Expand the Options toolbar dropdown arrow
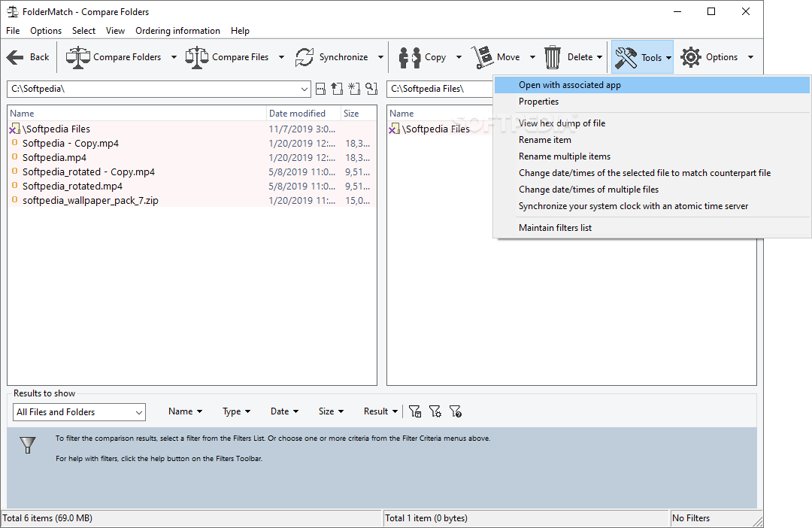This screenshot has height=528, width=812. click(750, 57)
